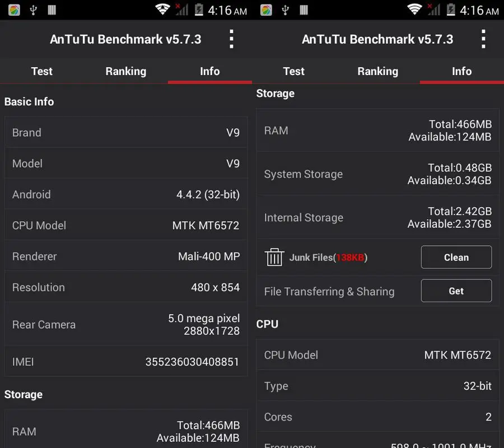Select the Test tab on right screen
The width and height of the screenshot is (504, 448).
pos(294,71)
